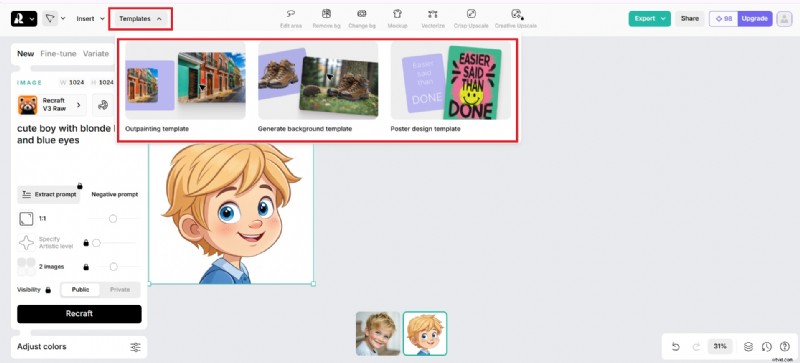This screenshot has width=800, height=363.
Task: Click the Change bg tool icon
Action: pos(362,14)
